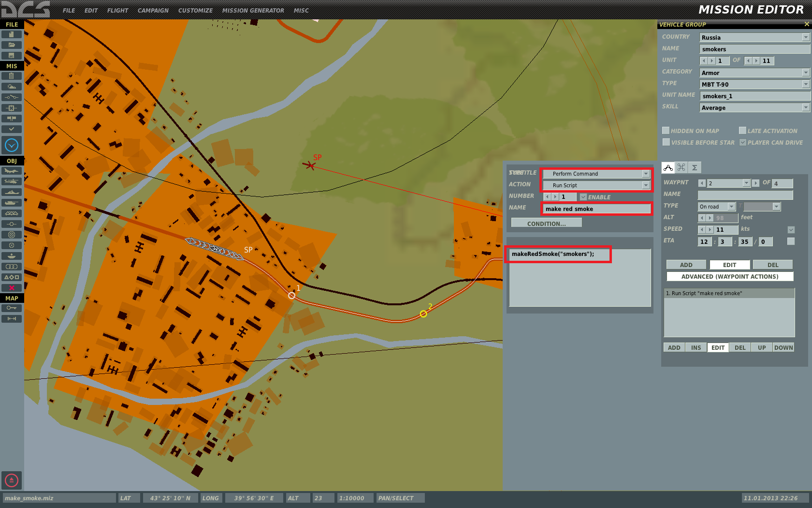The width and height of the screenshot is (812, 508).
Task: Open the Category dropdown showing Armor
Action: pos(754,73)
